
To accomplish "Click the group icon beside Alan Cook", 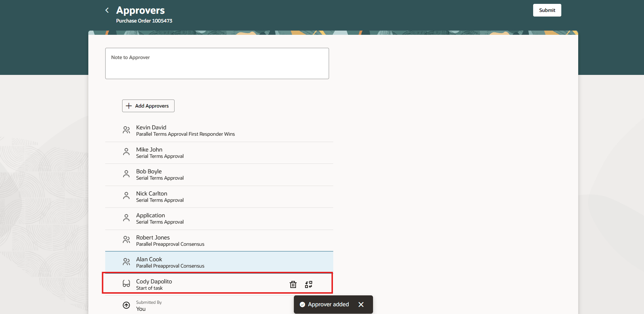I will click(126, 262).
